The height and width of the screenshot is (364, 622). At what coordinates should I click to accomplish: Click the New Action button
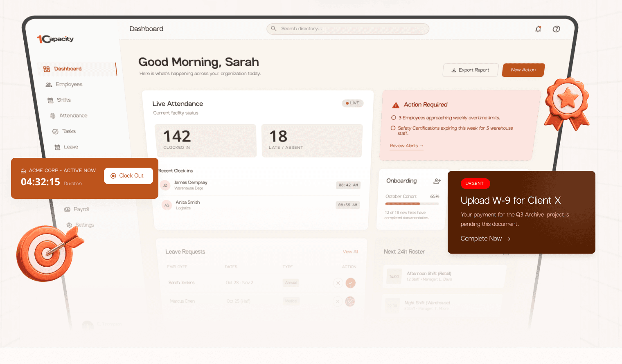tap(523, 70)
